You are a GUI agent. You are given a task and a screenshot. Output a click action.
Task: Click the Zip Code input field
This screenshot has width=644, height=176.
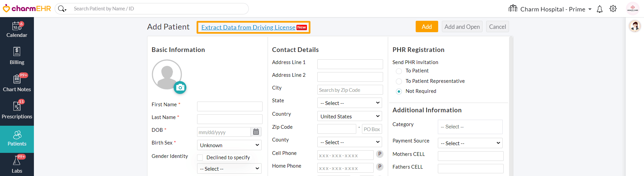coord(336,129)
